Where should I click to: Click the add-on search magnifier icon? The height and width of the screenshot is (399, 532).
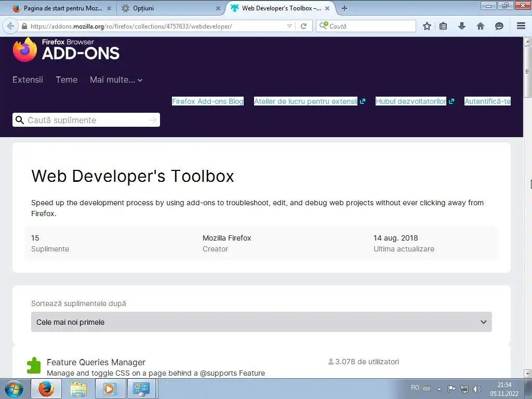(x=20, y=120)
